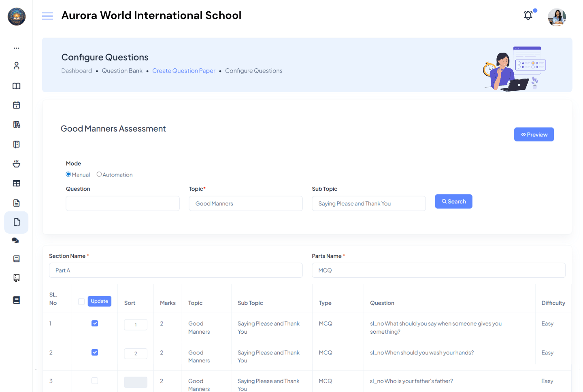Viewport: 583px width, 392px height.
Task: Select the book icon in the sidebar
Action: (x=16, y=86)
